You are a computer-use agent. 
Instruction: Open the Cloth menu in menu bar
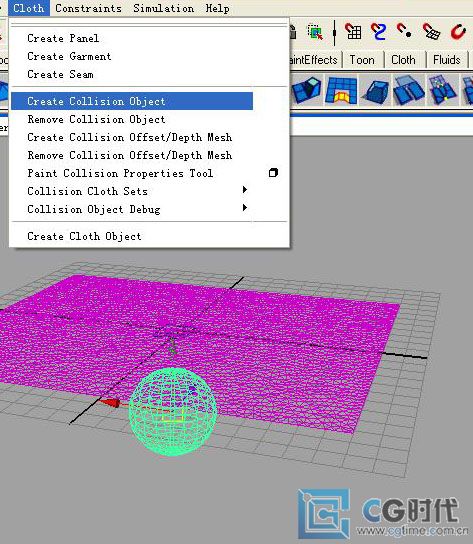(29, 8)
